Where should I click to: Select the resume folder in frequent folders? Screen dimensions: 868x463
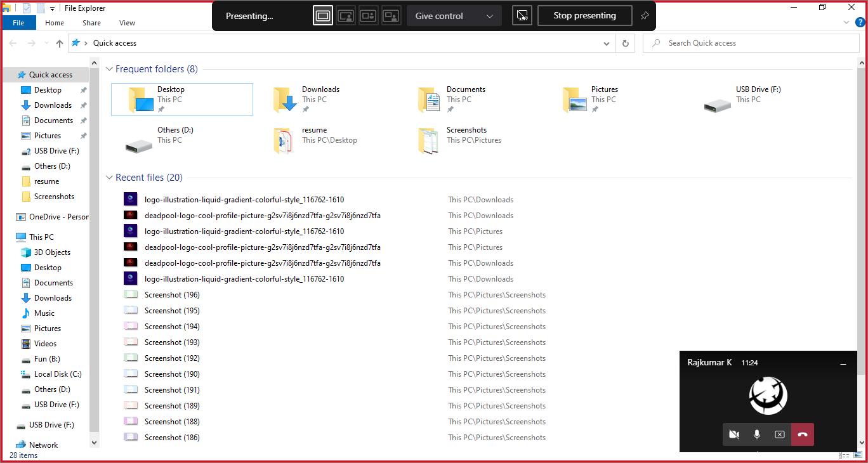tap(327, 140)
